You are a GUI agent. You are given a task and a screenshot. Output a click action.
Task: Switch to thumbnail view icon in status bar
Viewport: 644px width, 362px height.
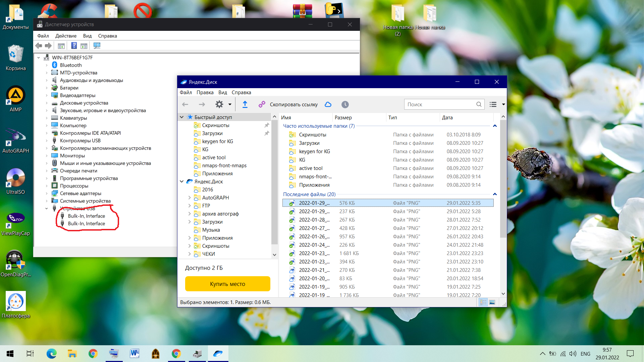(x=492, y=302)
